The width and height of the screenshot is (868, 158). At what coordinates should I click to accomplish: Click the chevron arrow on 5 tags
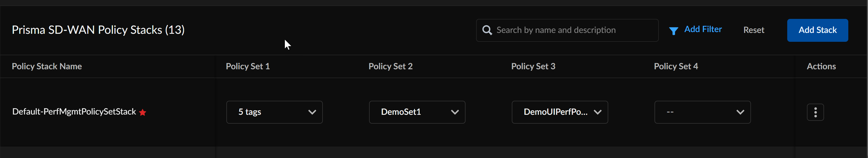click(x=312, y=112)
